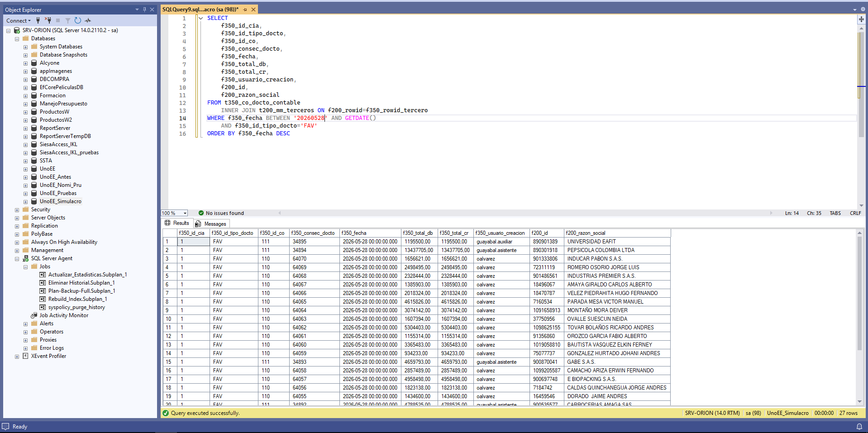Screen dimensions: 868x433
Task: Select the SiesaAccess_IKL_pruebas database
Action: click(x=69, y=152)
